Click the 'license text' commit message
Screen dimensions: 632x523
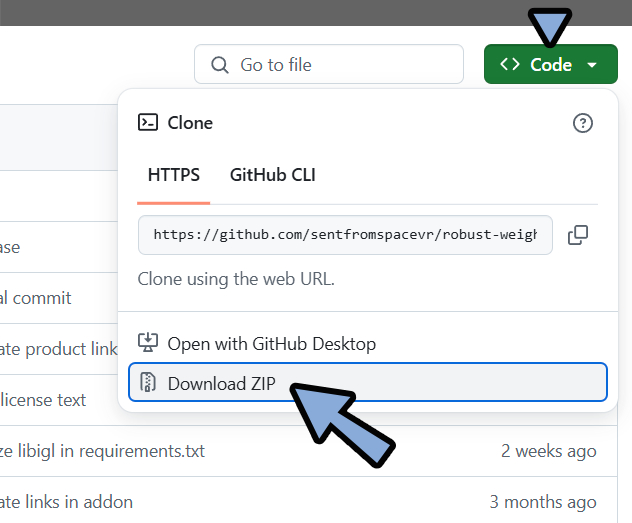(x=43, y=400)
